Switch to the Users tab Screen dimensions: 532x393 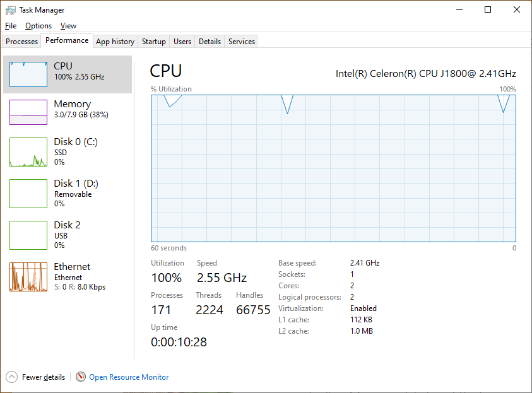click(182, 42)
